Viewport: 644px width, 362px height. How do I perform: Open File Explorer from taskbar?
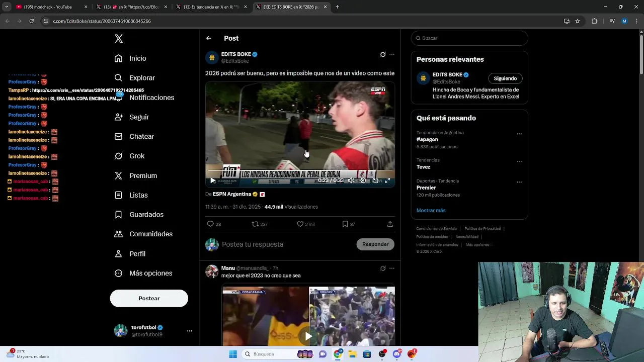353,354
